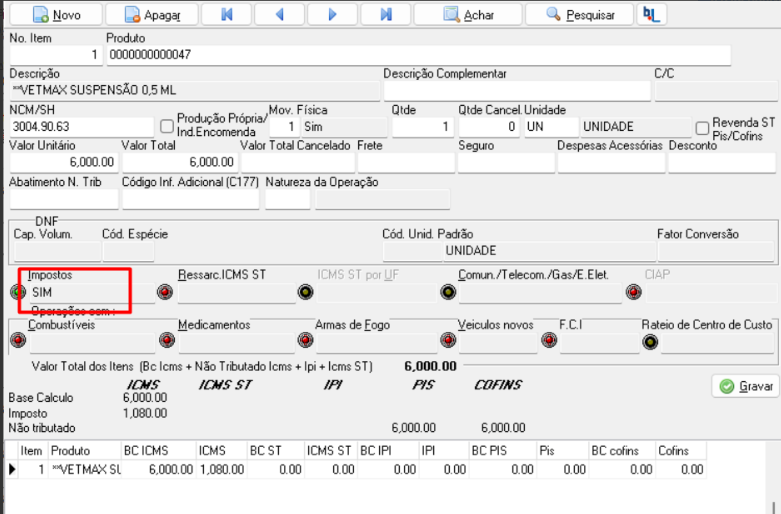Click the red CIAP indicator light
781x514 pixels.
point(634,292)
